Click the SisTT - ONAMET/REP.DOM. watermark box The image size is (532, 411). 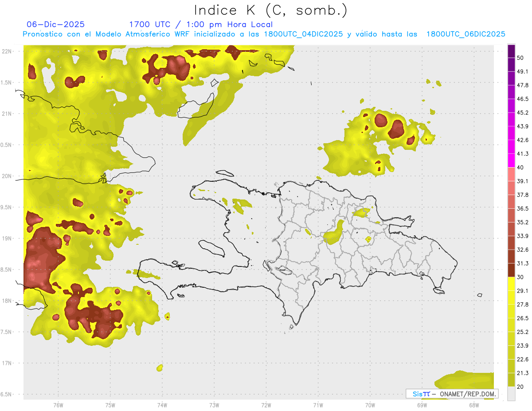click(452, 394)
